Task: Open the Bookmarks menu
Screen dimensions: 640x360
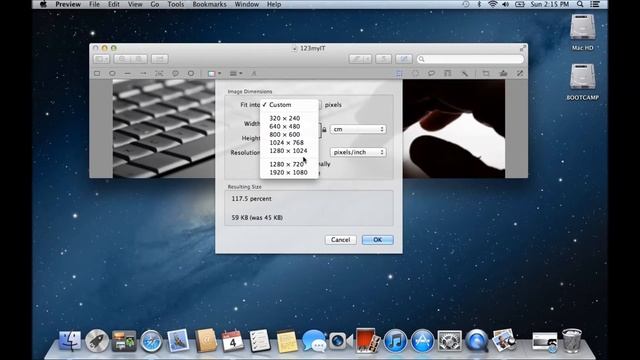Action: pos(209,4)
